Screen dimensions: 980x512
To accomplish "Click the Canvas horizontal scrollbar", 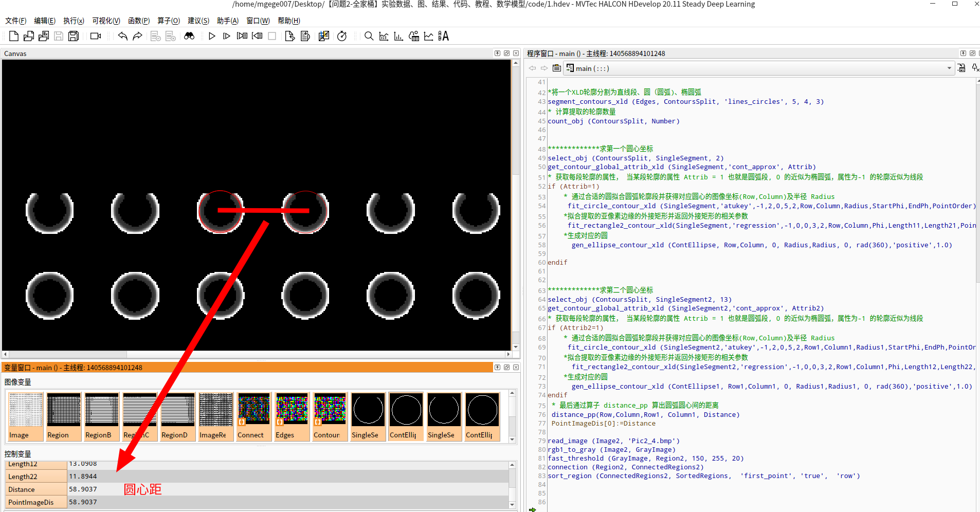I will (257, 354).
